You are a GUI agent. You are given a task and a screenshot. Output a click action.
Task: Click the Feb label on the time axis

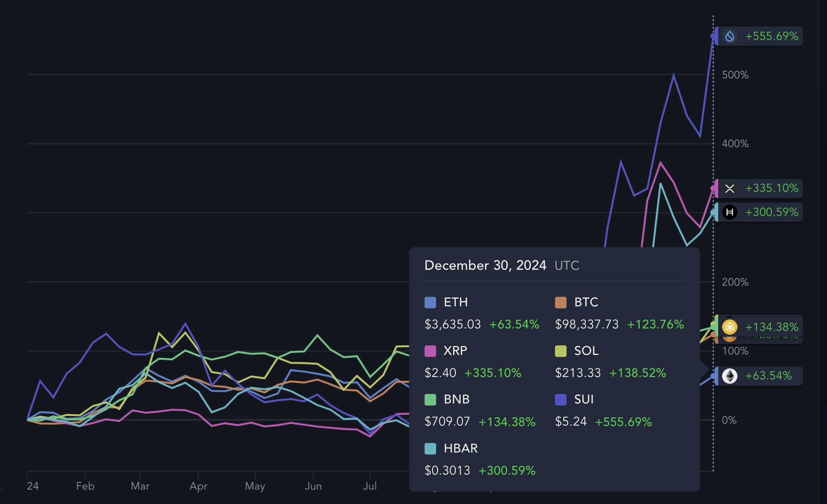click(85, 486)
